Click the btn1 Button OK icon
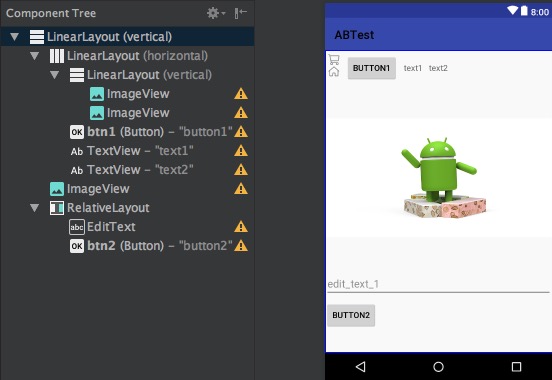 coord(77,132)
